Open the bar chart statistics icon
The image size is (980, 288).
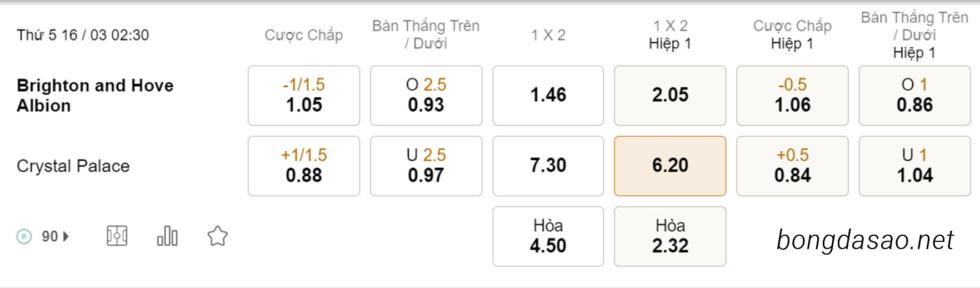tap(167, 236)
